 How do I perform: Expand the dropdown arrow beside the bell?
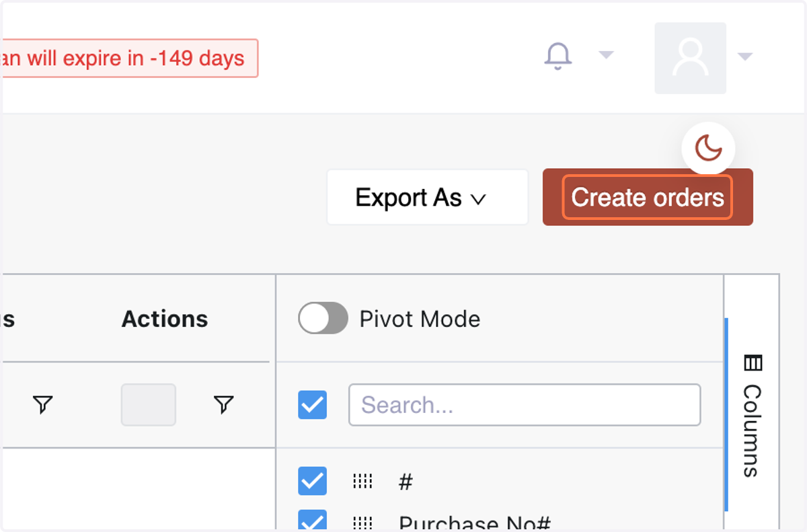click(x=606, y=55)
